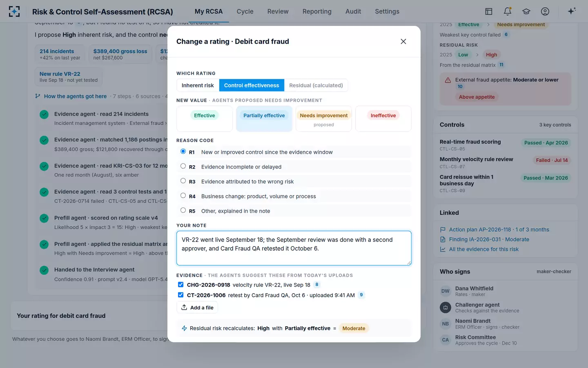Click the upload icon on Add a file
Image resolution: width=588 pixels, height=368 pixels.
(x=184, y=307)
